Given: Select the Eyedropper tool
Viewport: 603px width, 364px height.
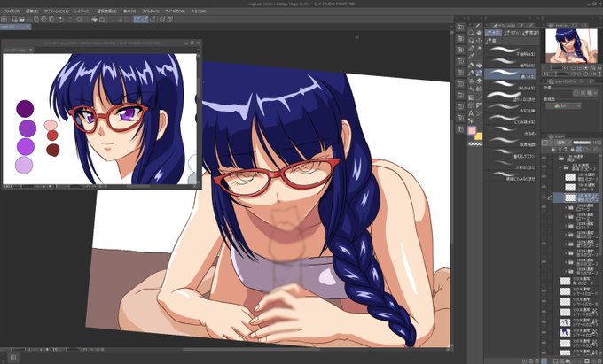Looking at the screenshot, I should (x=471, y=57).
